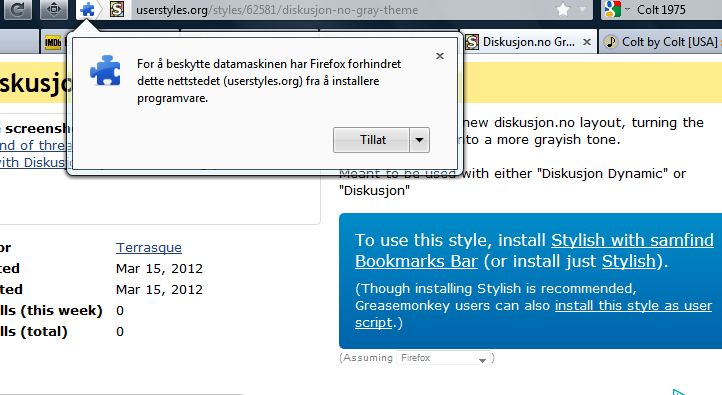The height and width of the screenshot is (395, 722).
Task: Switch to the IMDb tab
Action: pyautogui.click(x=53, y=43)
